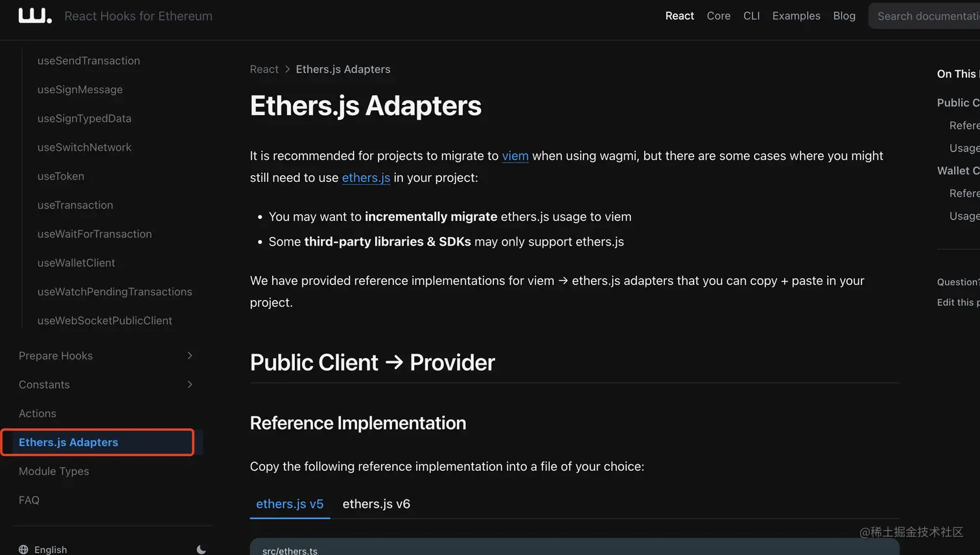The width and height of the screenshot is (980, 555).
Task: Open useWatchPendingTransactions in the sidebar
Action: click(x=115, y=291)
